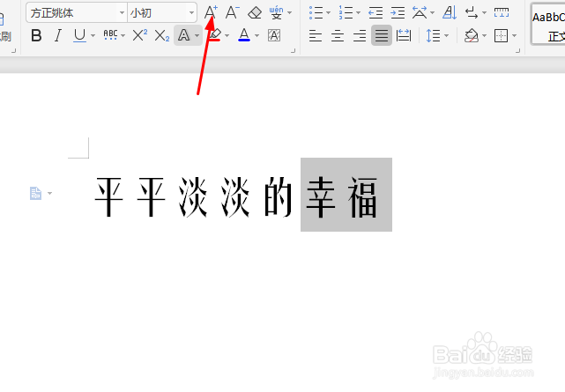Image resolution: width=565 pixels, height=392 pixels.
Task: Open the text effect dropdown arrow
Action: (x=197, y=35)
